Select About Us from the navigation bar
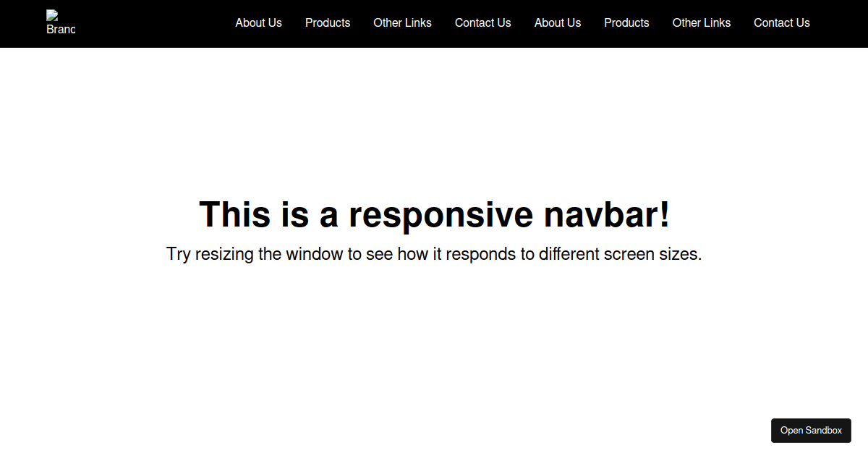This screenshot has width=868, height=456. coord(258,22)
